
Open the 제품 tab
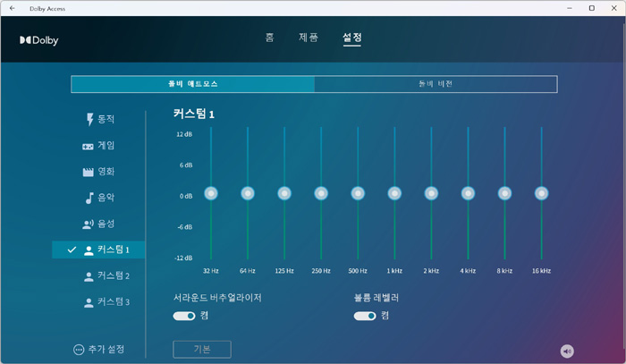309,38
